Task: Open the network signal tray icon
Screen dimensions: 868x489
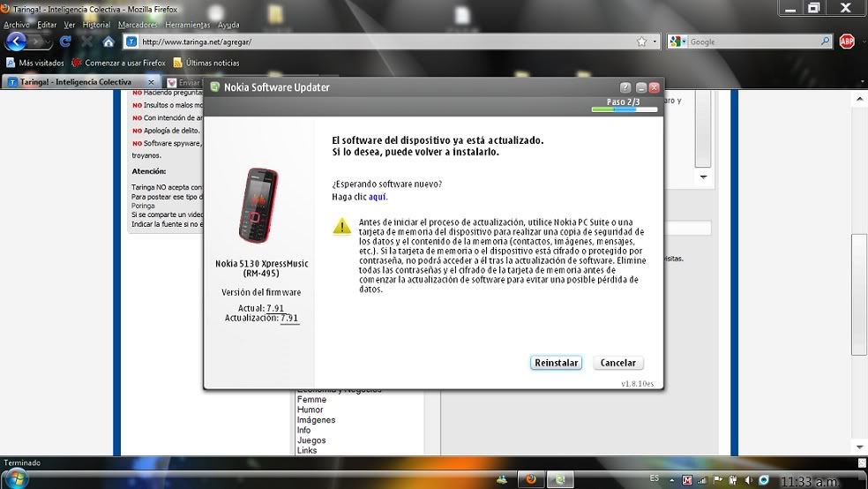Action: (x=702, y=480)
